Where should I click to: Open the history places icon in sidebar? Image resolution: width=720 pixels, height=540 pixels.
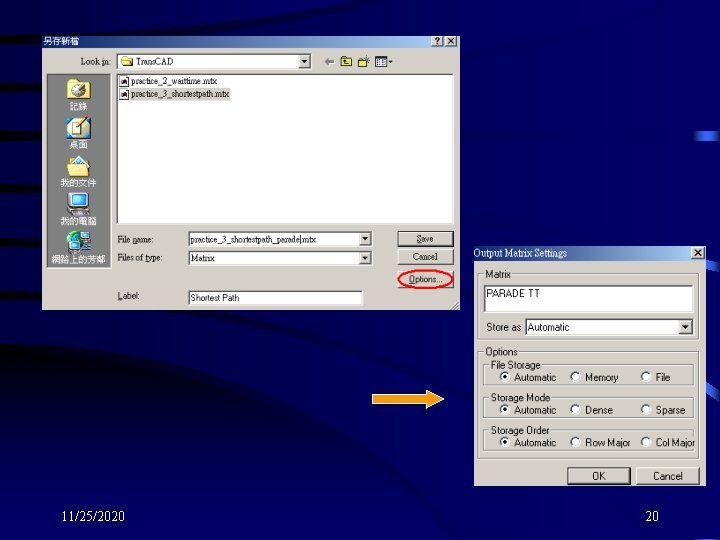click(79, 90)
